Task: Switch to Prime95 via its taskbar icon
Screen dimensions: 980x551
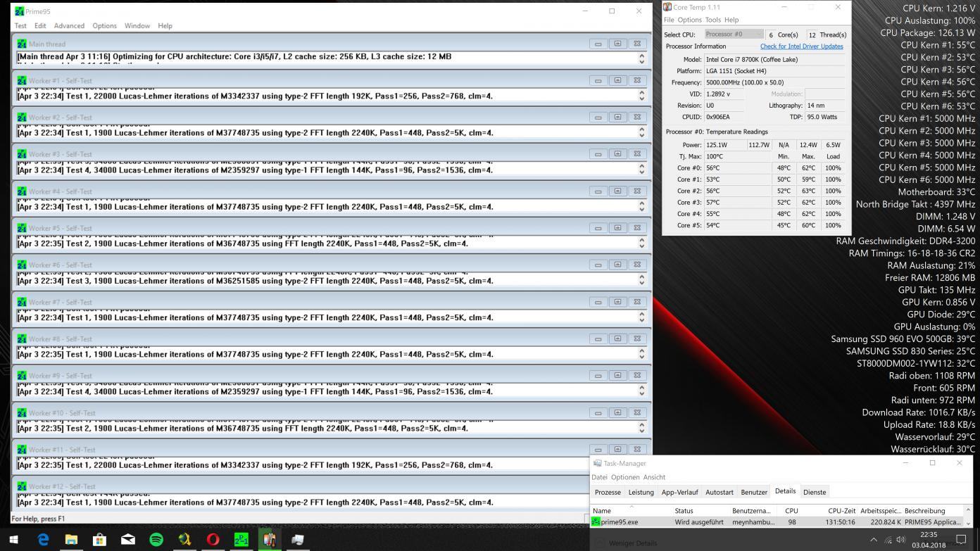Action: 241,540
